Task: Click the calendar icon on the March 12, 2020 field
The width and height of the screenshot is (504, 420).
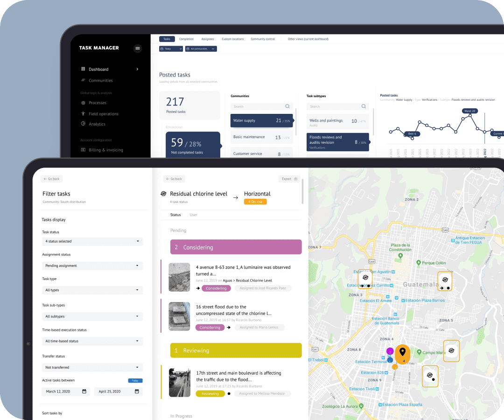Action: point(84,391)
